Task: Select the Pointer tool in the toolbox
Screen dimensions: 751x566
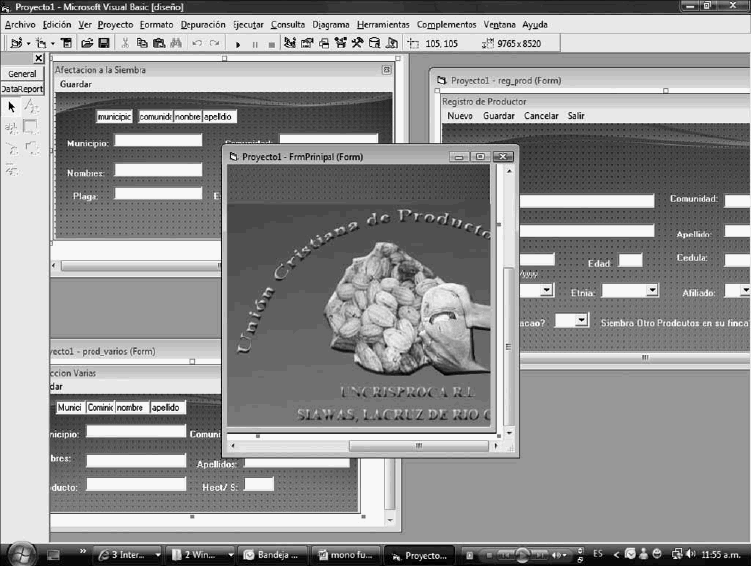Action: (x=12, y=107)
